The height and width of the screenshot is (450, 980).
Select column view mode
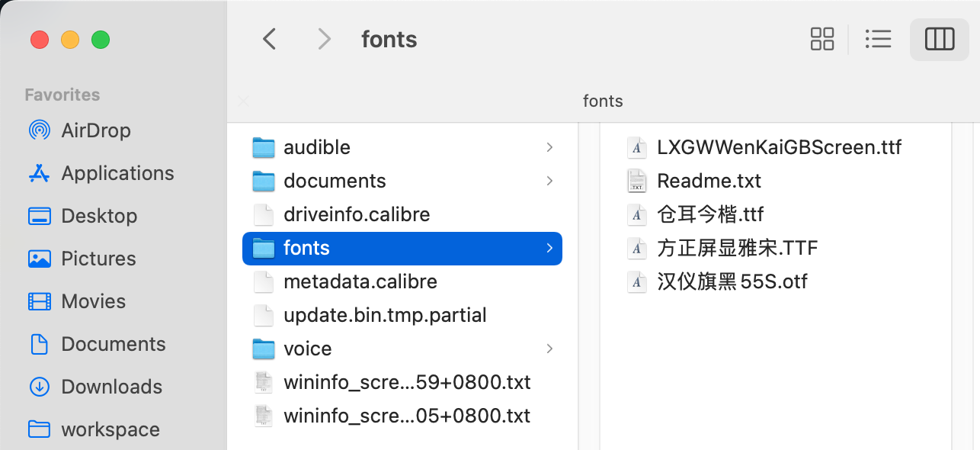click(x=939, y=39)
